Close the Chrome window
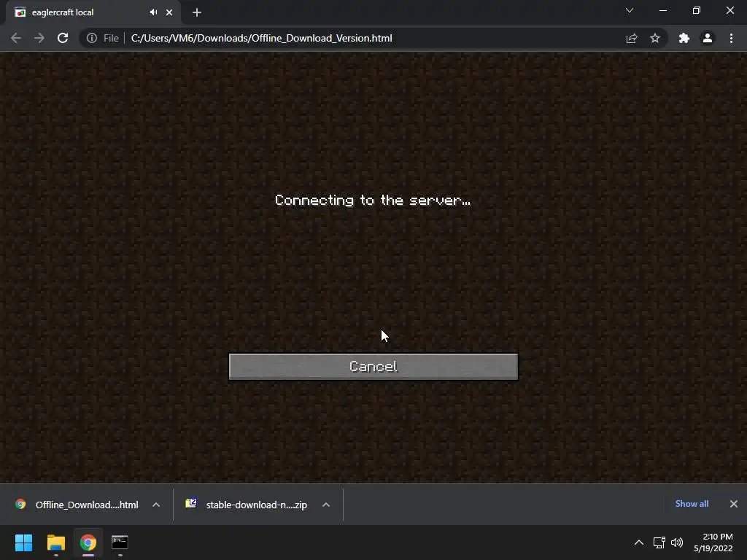747x560 pixels. 729,10
